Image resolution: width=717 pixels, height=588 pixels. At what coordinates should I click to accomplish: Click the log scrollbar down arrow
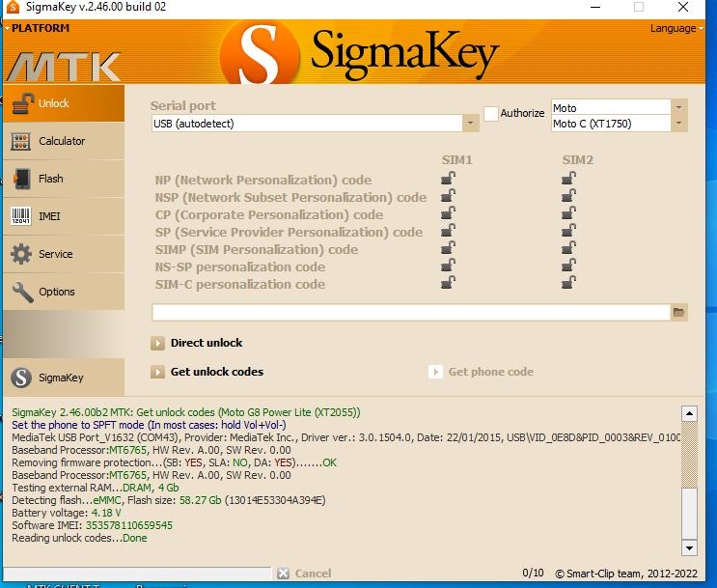click(689, 547)
